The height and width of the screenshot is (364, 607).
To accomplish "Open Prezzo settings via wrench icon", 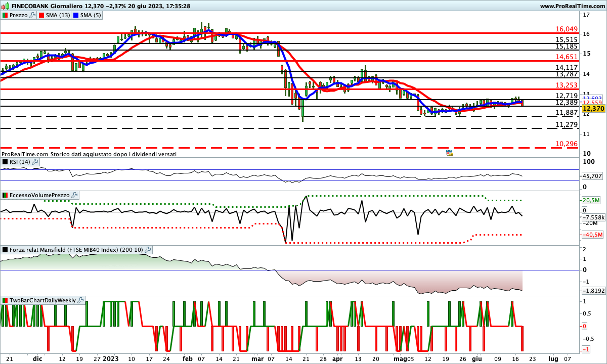I will 33,15.
